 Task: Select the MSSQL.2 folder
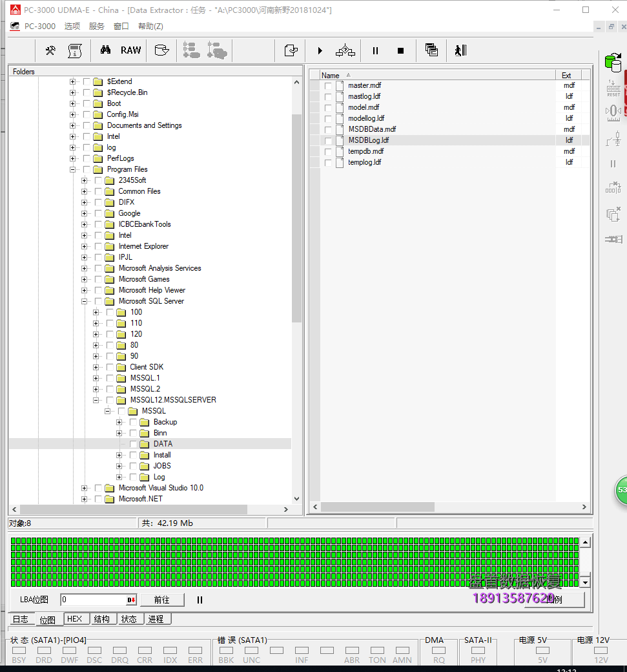(x=145, y=389)
